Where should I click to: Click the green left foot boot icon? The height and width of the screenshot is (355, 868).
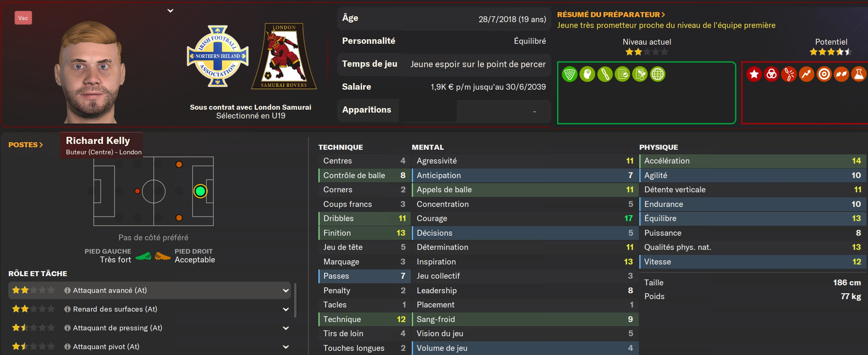(143, 256)
